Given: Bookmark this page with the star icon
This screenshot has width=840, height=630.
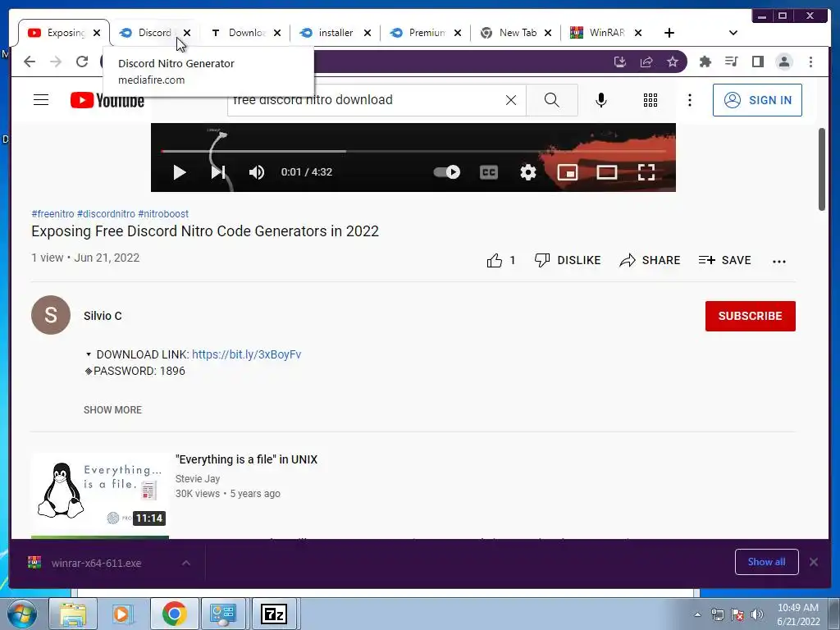Looking at the screenshot, I should point(673,62).
